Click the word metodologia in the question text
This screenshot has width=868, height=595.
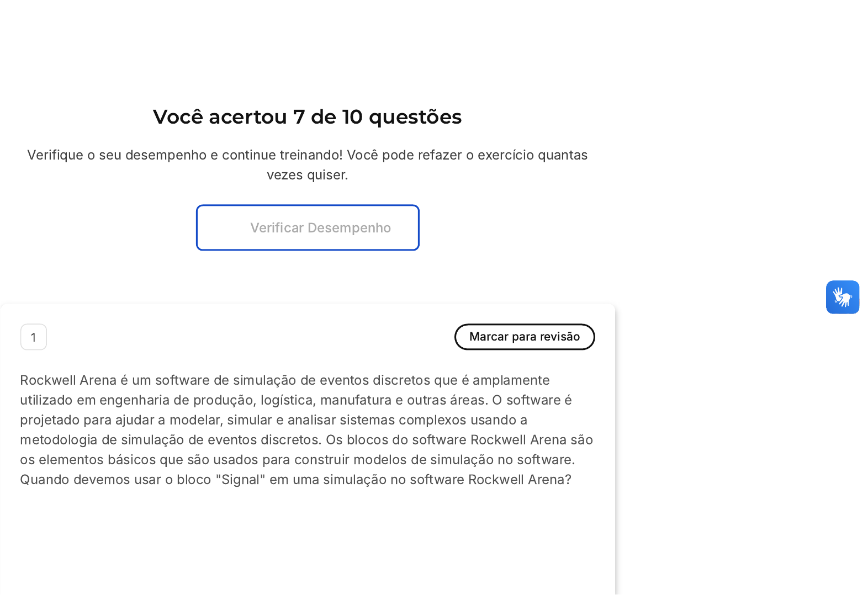[59, 440]
